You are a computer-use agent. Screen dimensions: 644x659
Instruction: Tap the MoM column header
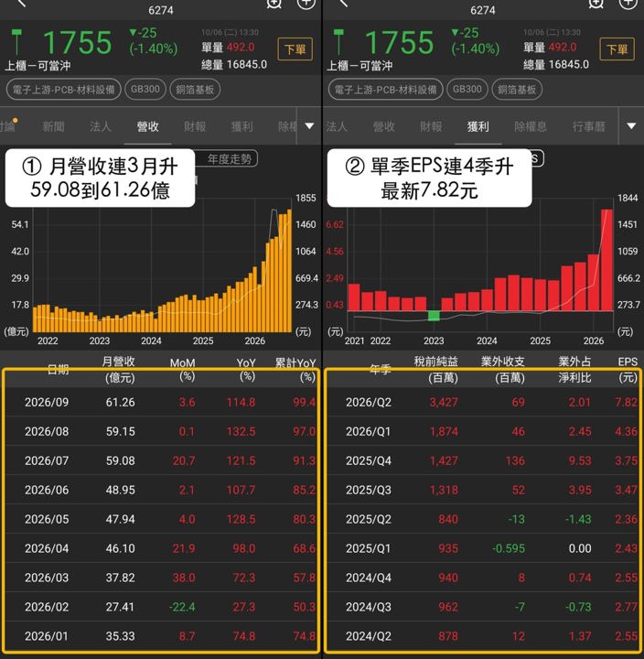[183, 370]
